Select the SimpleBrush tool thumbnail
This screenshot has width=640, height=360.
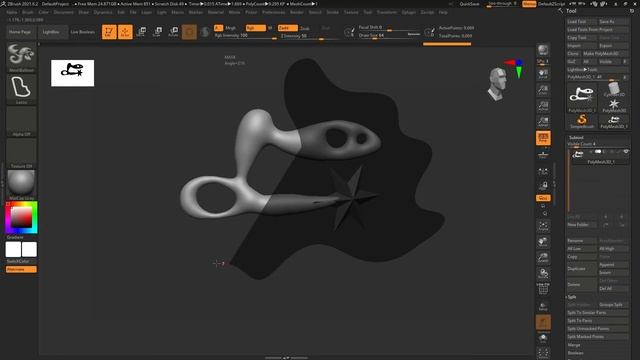(x=582, y=121)
